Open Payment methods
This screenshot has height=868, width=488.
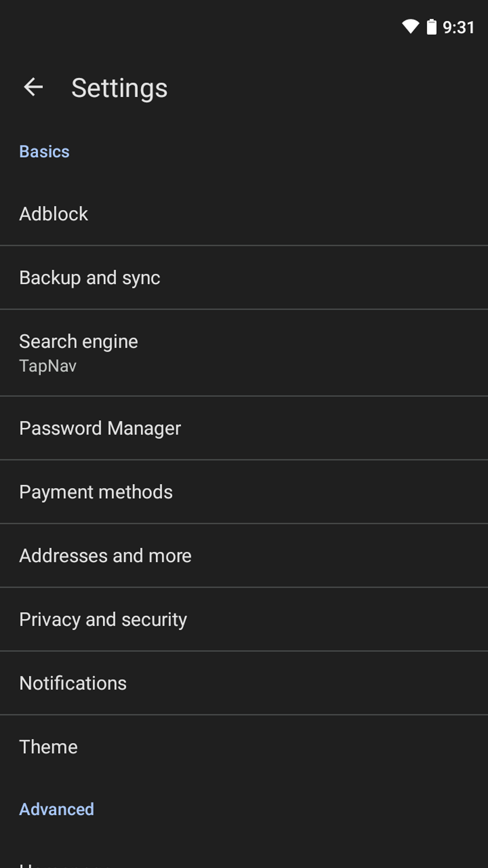[244, 492]
